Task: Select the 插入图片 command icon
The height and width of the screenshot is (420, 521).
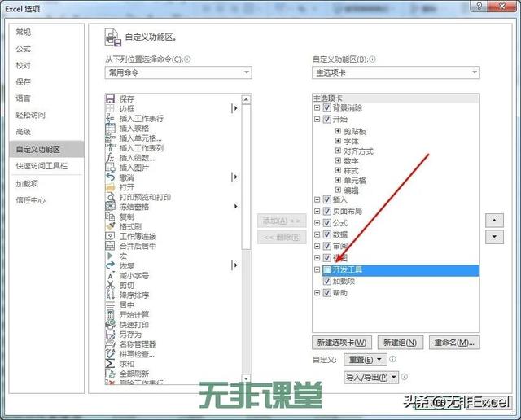Action: tap(110, 168)
